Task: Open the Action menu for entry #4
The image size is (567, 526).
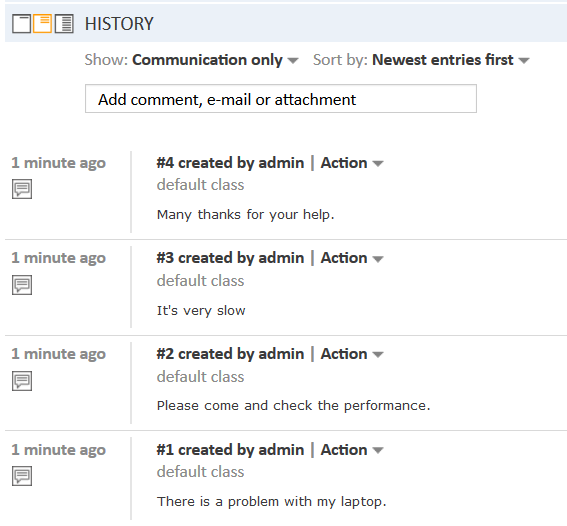Action: coord(352,163)
